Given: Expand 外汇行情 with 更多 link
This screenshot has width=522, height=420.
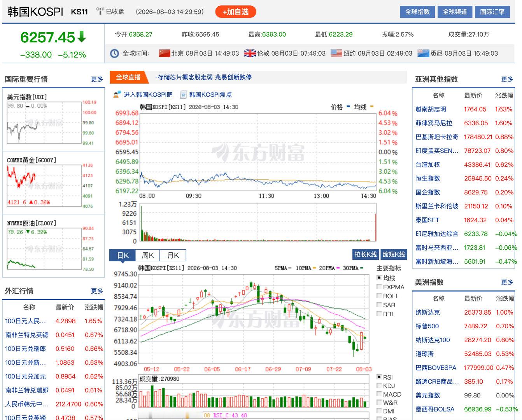Looking at the screenshot, I should (x=97, y=291).
